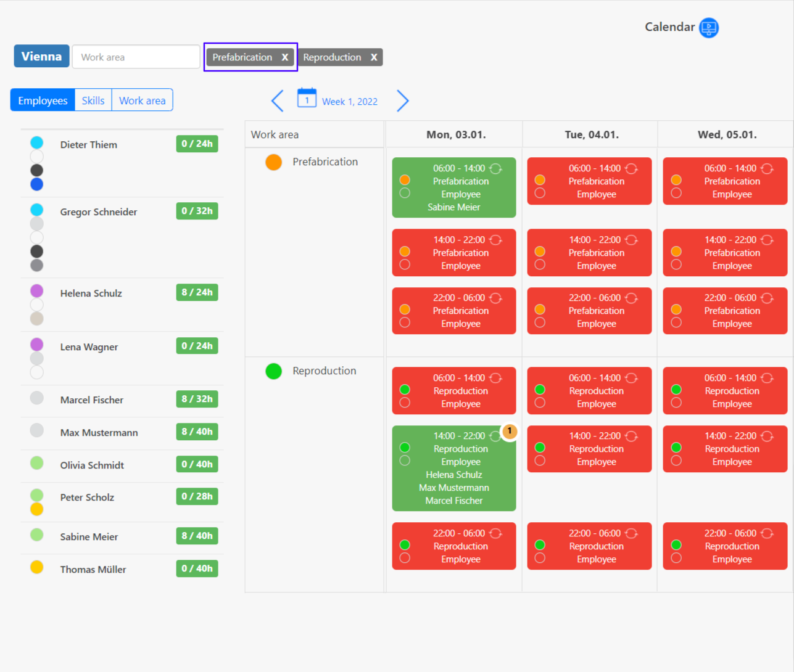794x672 pixels.
Task: Click the Calendar screen-share icon in the header
Action: (708, 27)
